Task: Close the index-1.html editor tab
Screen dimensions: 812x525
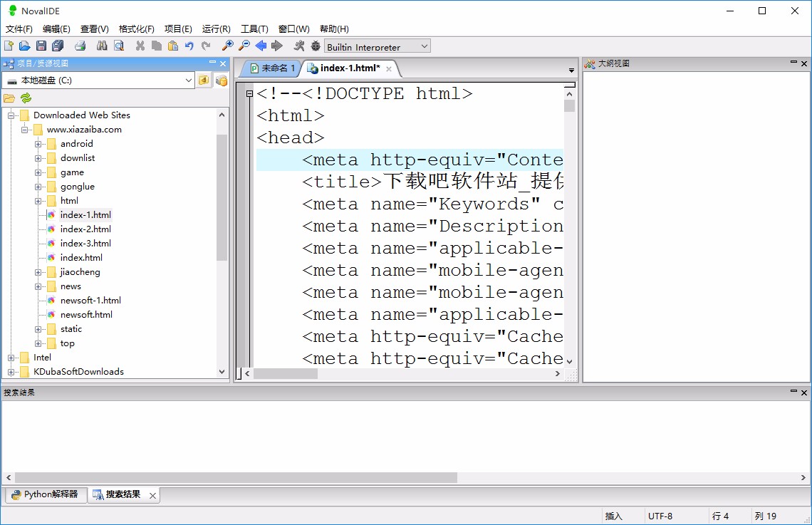Action: 388,69
